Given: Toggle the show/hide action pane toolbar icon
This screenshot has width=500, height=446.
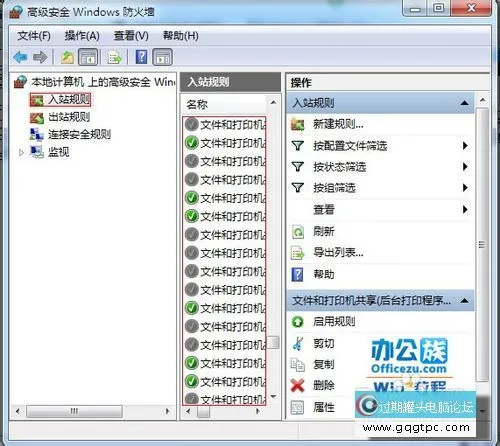Looking at the screenshot, I should pos(163,57).
